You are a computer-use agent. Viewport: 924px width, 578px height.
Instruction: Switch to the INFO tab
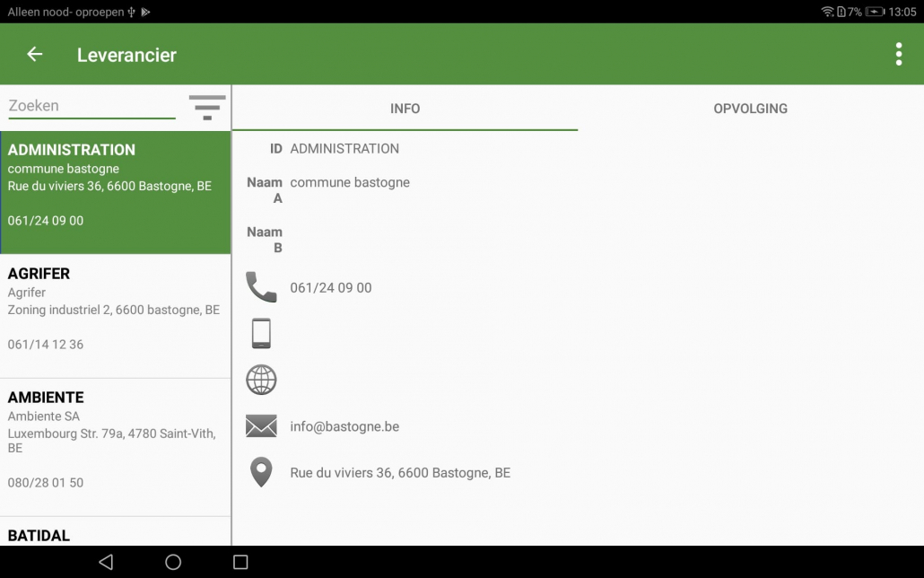(405, 109)
